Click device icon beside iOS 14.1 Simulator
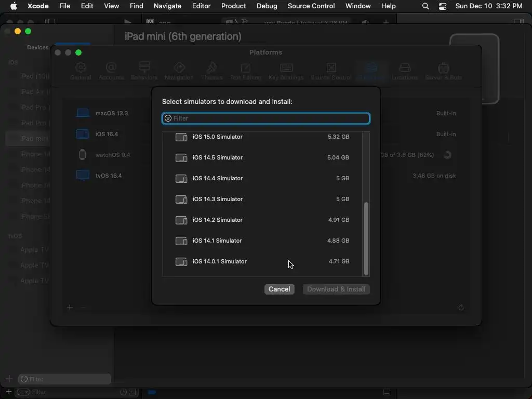This screenshot has height=399, width=532. pos(181,241)
